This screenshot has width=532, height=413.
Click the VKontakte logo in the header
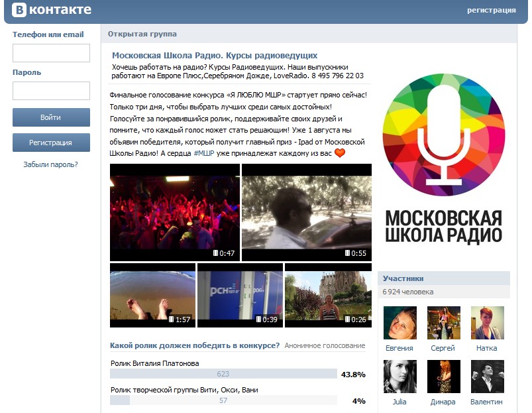pyautogui.click(x=52, y=10)
